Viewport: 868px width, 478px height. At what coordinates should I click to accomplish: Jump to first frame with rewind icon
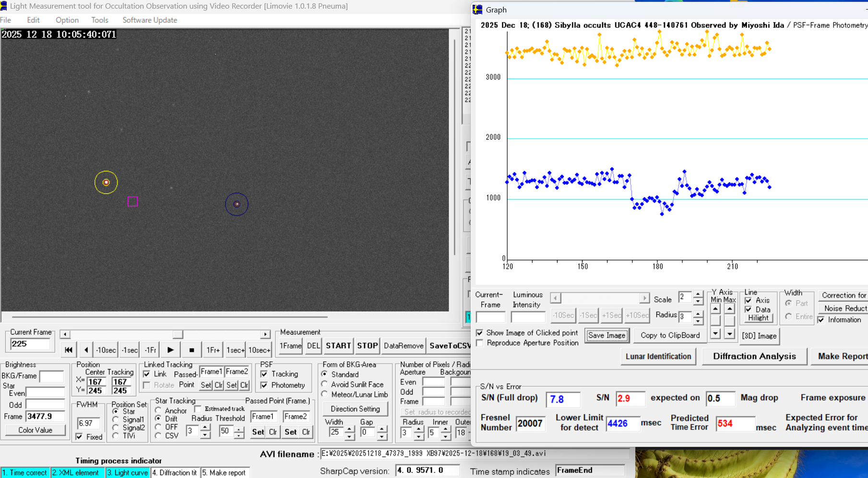(x=68, y=350)
